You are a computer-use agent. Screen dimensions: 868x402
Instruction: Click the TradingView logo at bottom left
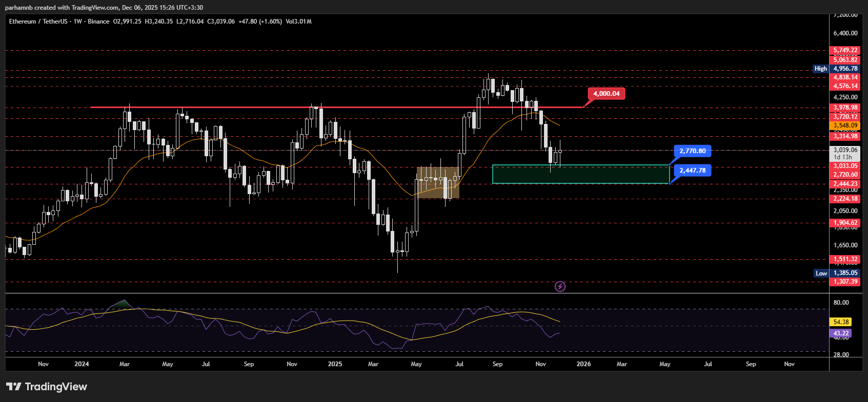point(47,387)
